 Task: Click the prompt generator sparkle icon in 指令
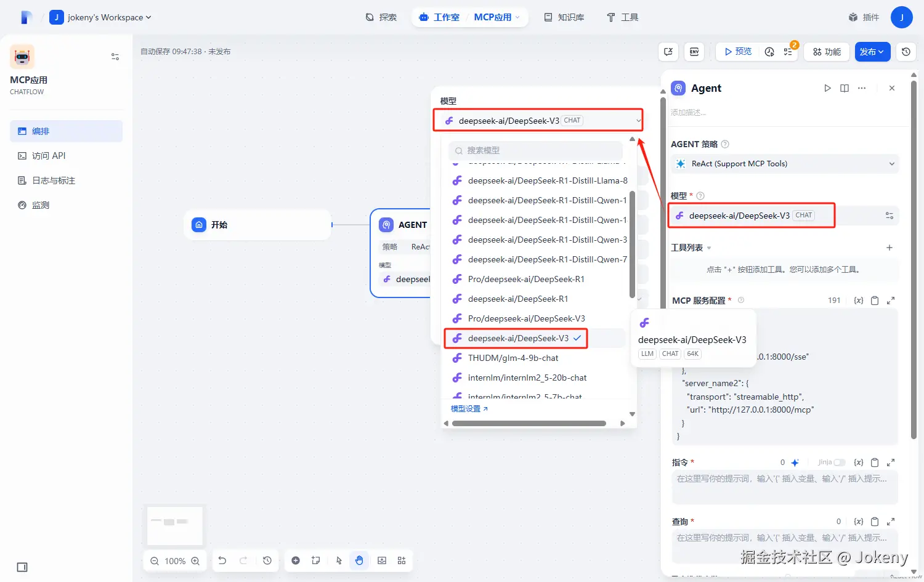pos(795,463)
